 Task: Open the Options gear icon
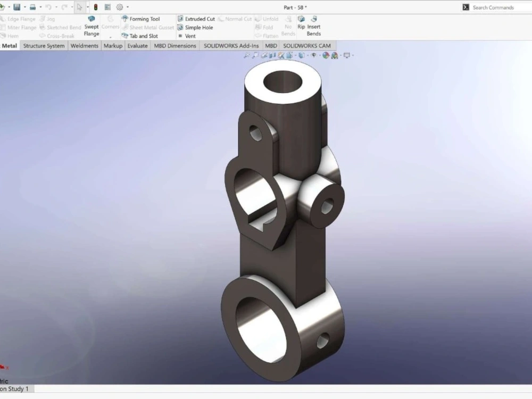pyautogui.click(x=119, y=7)
